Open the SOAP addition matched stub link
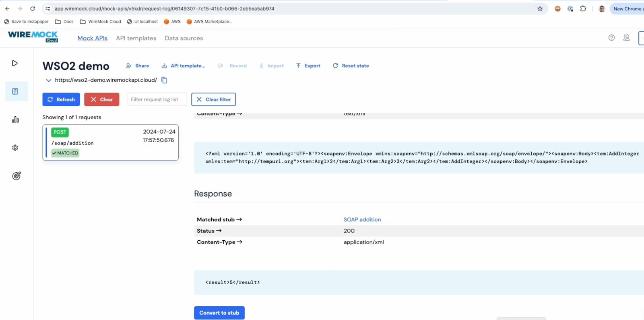 [x=362, y=219]
